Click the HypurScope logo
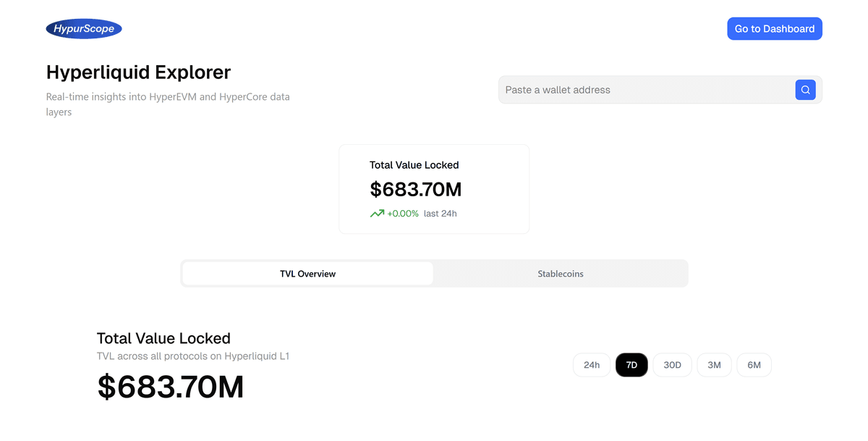868x441 pixels. click(x=84, y=29)
